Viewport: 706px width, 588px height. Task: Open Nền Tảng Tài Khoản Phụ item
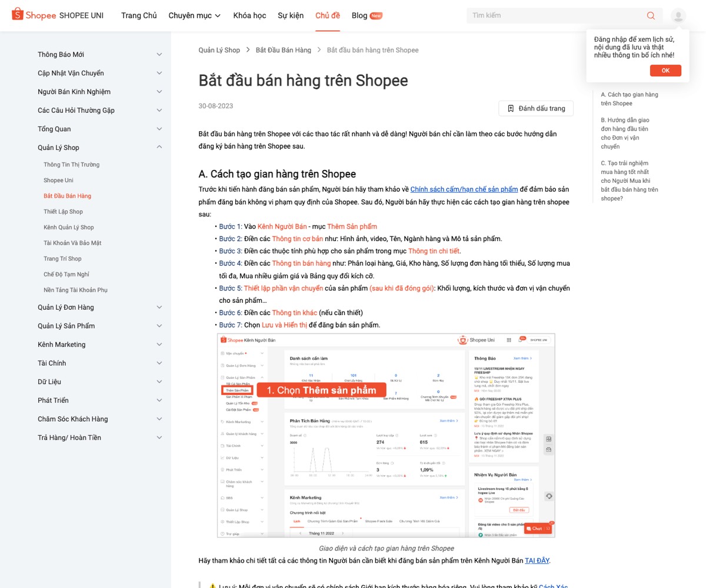tap(75, 290)
